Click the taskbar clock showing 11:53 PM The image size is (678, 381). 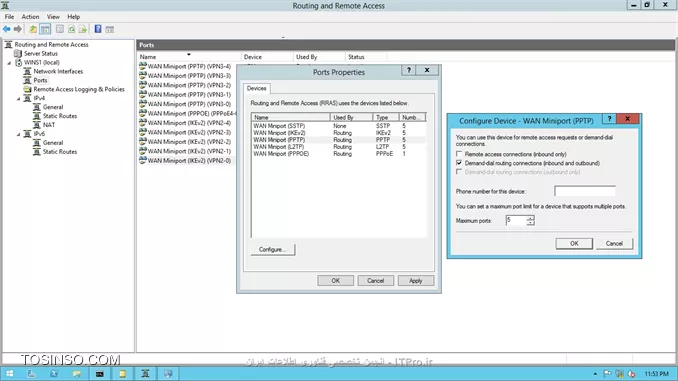[x=656, y=374]
